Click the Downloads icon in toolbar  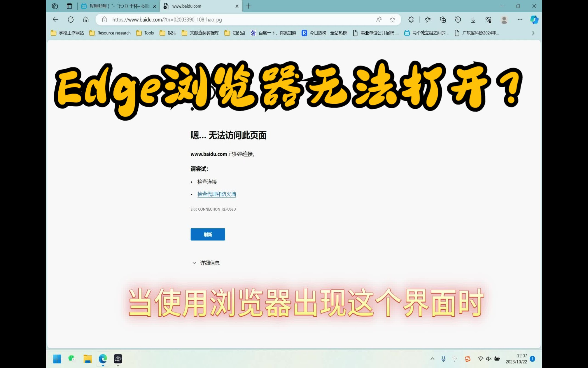[473, 20]
